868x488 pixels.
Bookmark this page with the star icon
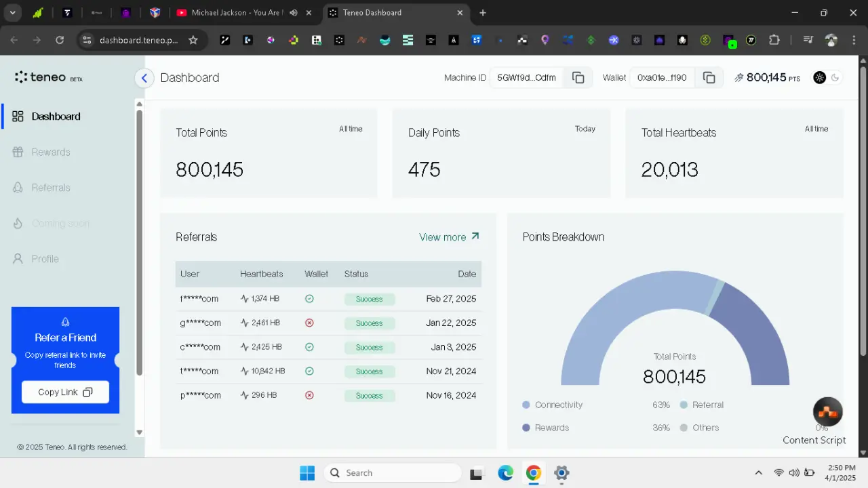pyautogui.click(x=193, y=40)
